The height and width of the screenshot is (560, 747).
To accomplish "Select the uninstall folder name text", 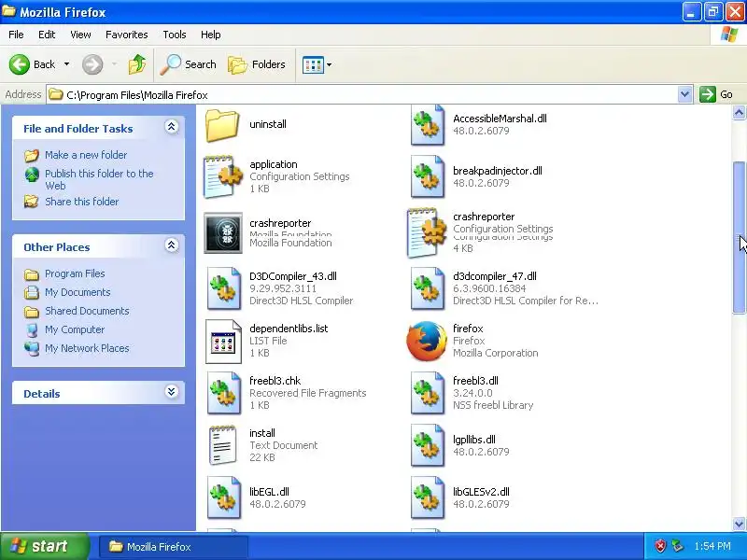I will click(x=268, y=124).
